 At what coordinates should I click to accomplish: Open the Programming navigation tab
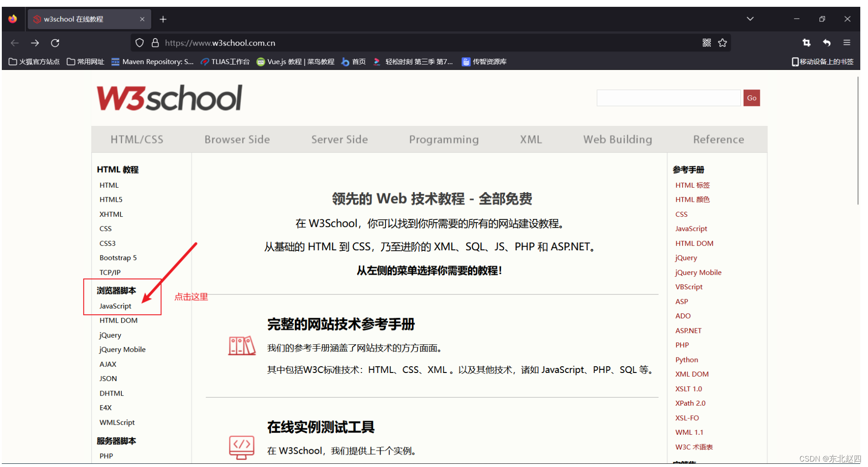[444, 139]
